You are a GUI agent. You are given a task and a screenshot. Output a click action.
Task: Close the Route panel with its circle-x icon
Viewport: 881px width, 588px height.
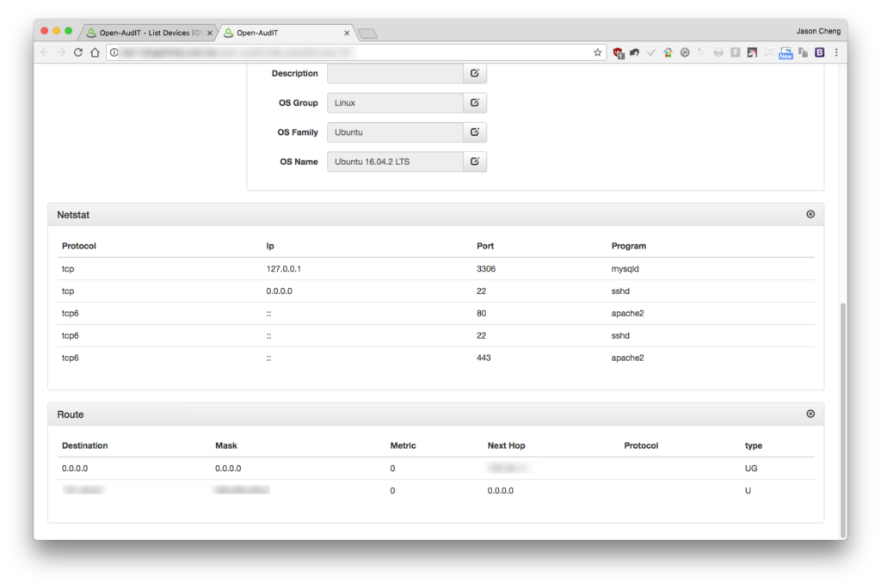click(x=810, y=413)
